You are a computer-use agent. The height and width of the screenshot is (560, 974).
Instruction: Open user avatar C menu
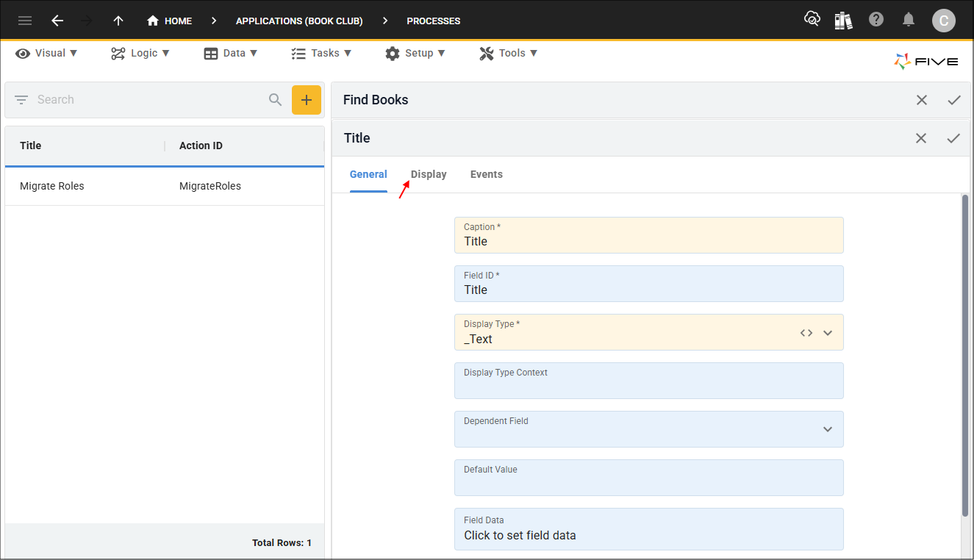point(944,21)
